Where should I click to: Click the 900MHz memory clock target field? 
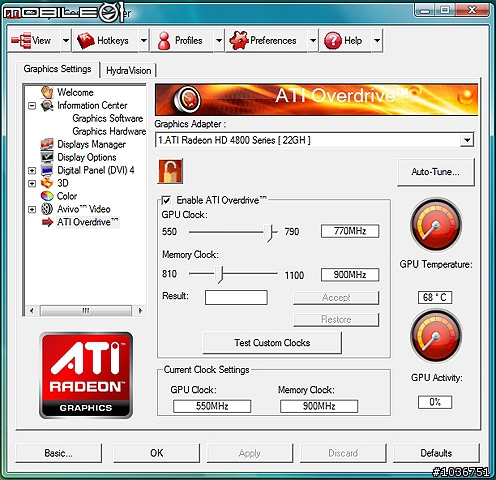pyautogui.click(x=350, y=275)
